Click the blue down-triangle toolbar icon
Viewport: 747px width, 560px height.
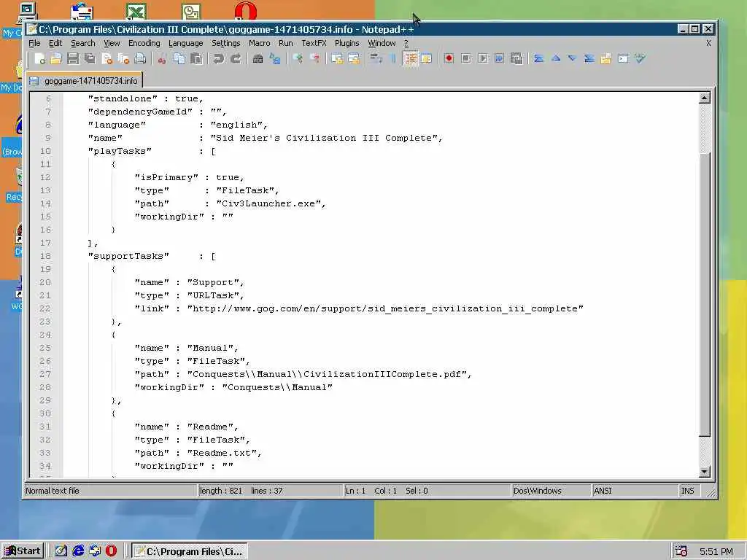click(572, 58)
